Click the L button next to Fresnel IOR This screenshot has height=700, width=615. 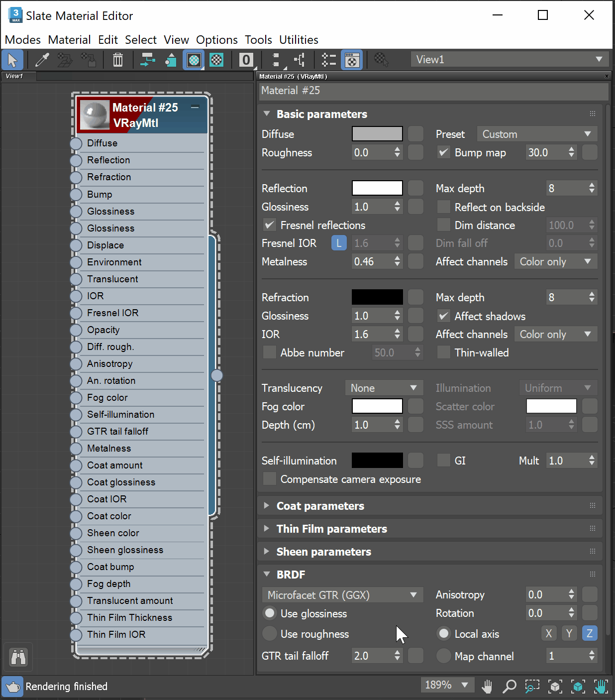point(339,243)
